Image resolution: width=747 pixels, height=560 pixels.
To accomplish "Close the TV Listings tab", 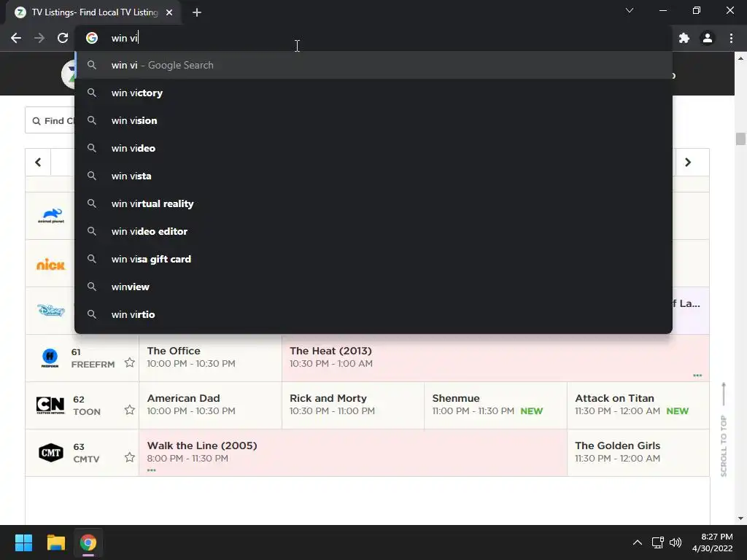I will coord(169,12).
